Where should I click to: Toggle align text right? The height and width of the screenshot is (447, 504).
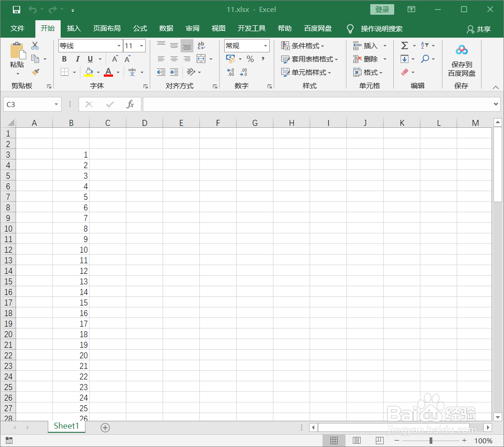pos(187,59)
